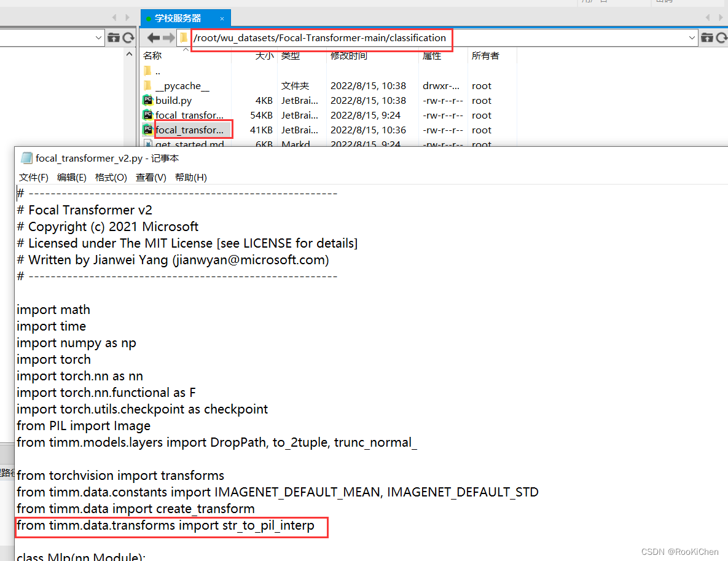Click line 'from PIL import Image'
Viewport: 728px width, 561px height.
coord(84,426)
